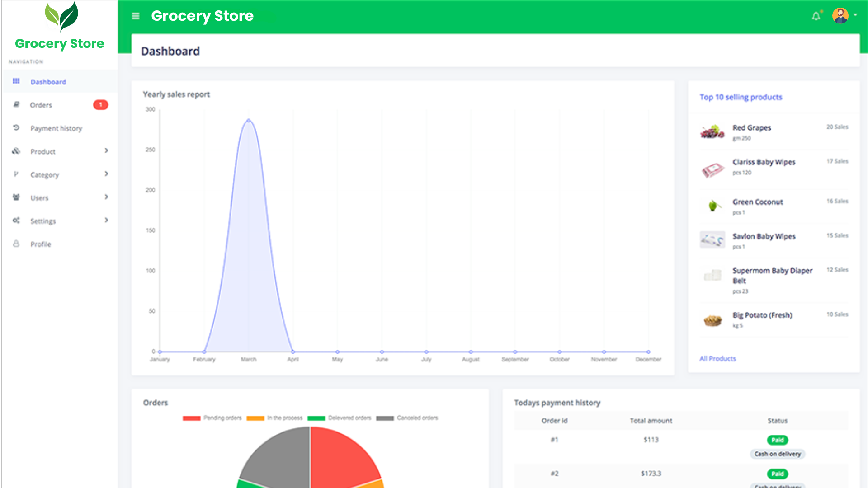The image size is (868, 488).
Task: Click the Product sidebar icon
Action: tap(16, 151)
